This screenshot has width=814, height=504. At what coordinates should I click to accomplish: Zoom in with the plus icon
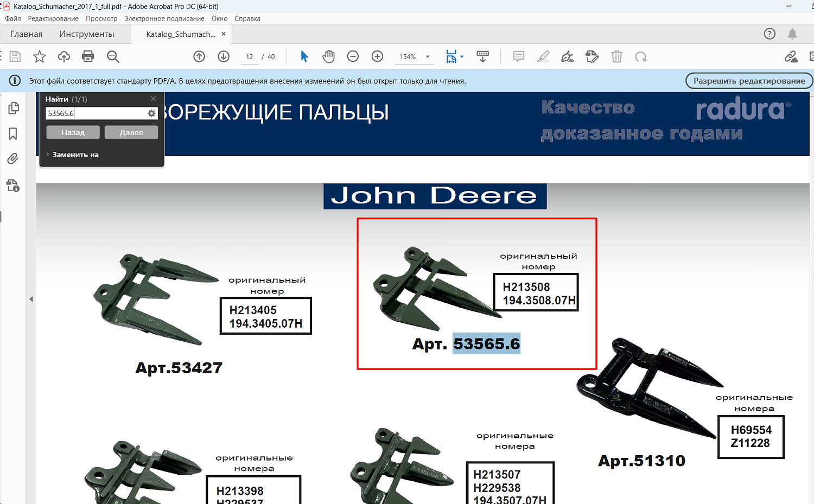click(377, 56)
